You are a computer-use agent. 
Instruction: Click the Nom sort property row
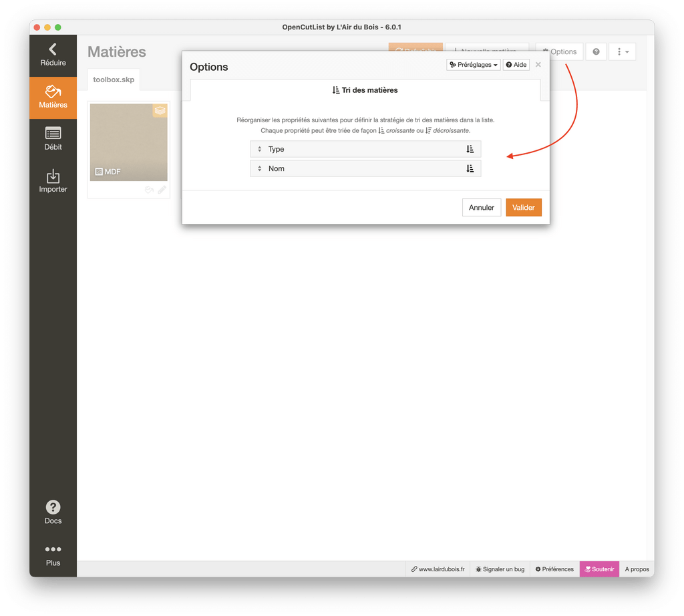click(x=365, y=168)
